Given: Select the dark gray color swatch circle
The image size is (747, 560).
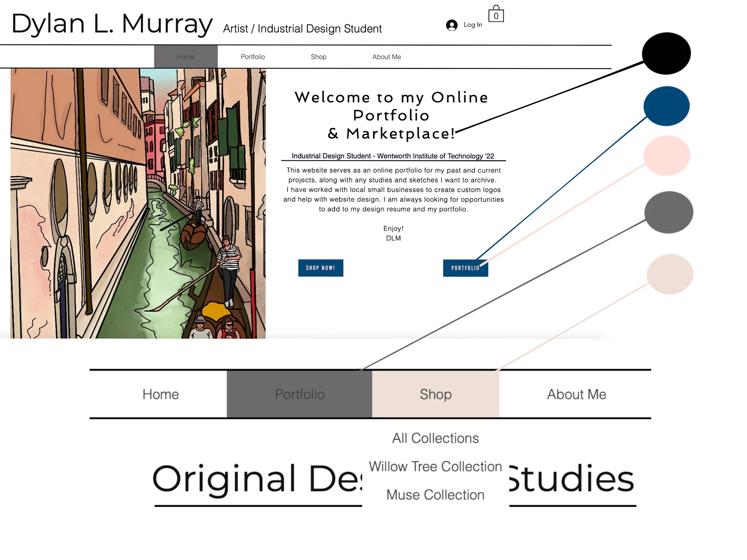Looking at the screenshot, I should [669, 212].
